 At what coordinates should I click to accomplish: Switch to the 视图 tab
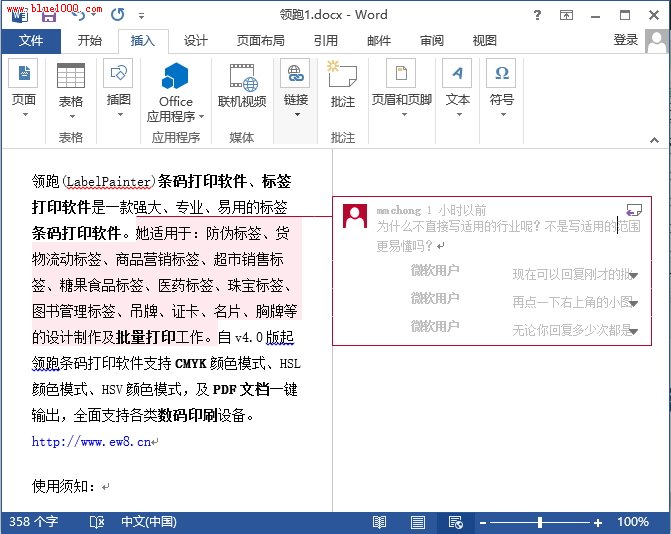coord(484,41)
